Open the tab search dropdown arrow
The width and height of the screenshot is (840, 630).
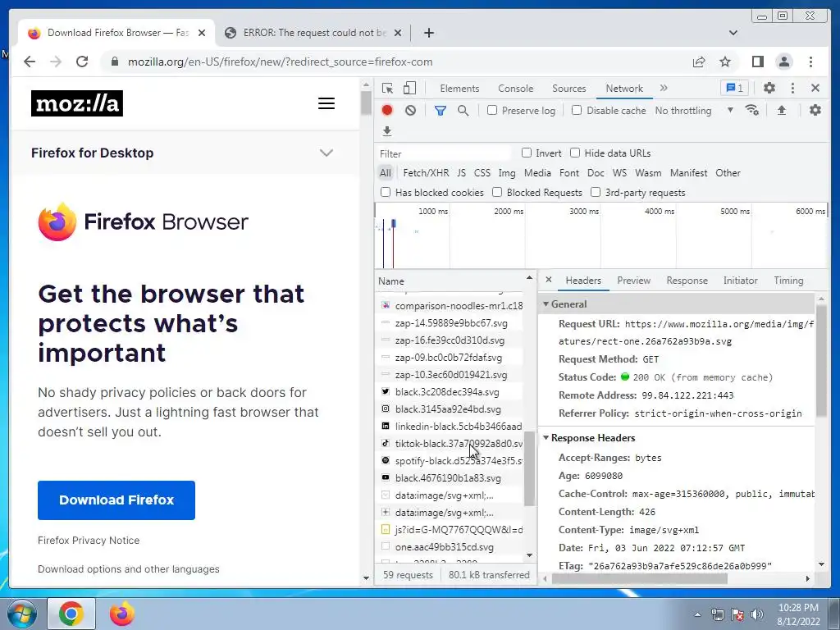click(x=733, y=33)
